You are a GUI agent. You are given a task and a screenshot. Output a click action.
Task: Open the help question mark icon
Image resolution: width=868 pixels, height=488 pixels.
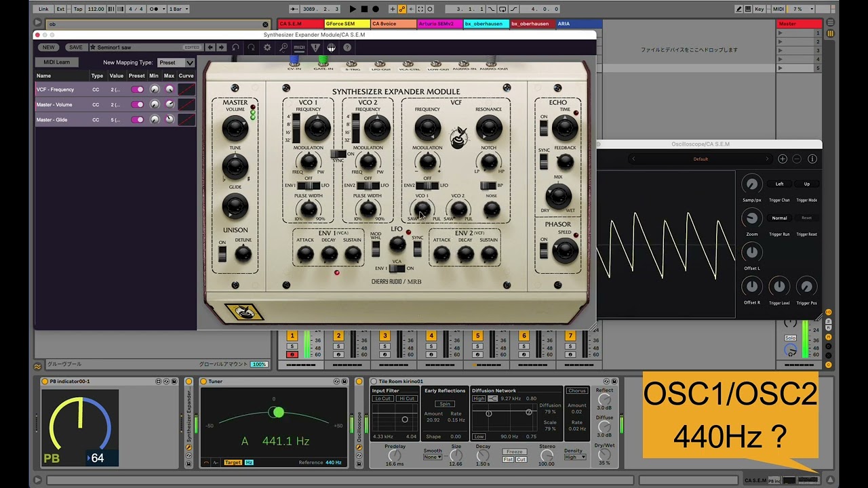347,47
